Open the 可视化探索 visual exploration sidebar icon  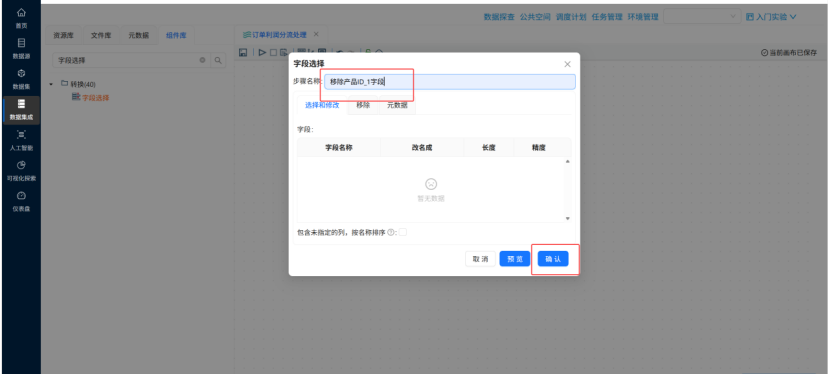tap(21, 165)
